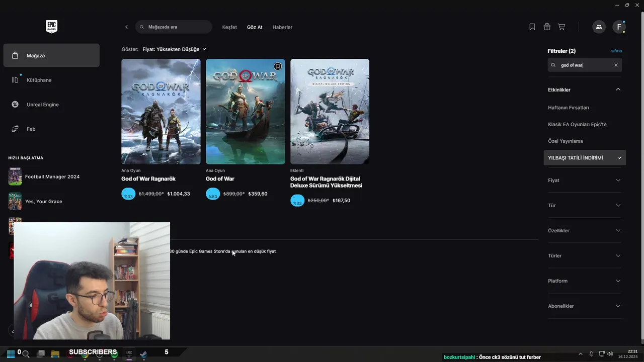
Task: Click Ragnarök Digital Deluxe Edition cover art
Action: pos(330,112)
